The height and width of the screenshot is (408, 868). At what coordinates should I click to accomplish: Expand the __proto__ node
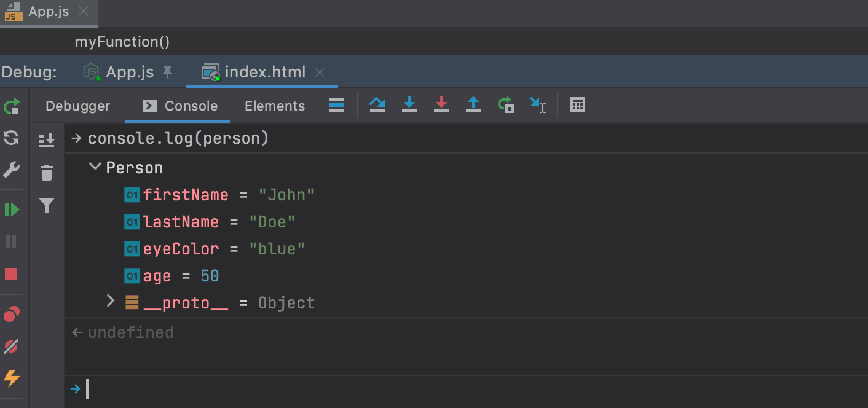111,300
